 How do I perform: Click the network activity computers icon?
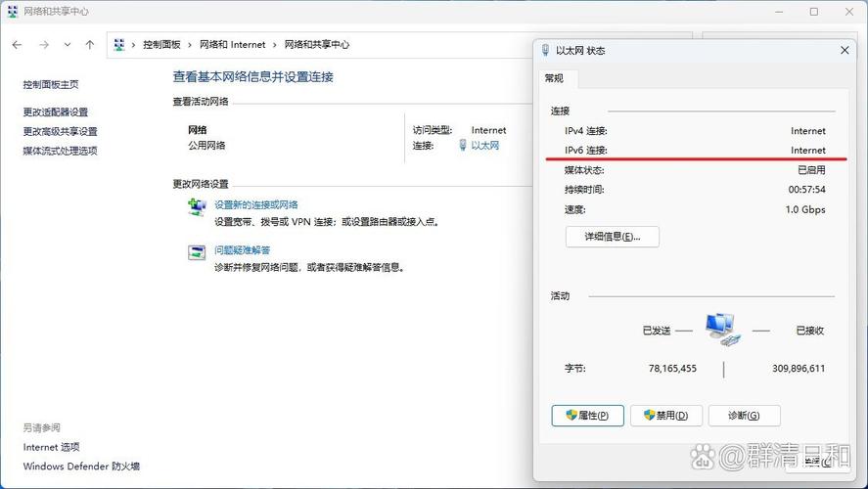point(722,330)
